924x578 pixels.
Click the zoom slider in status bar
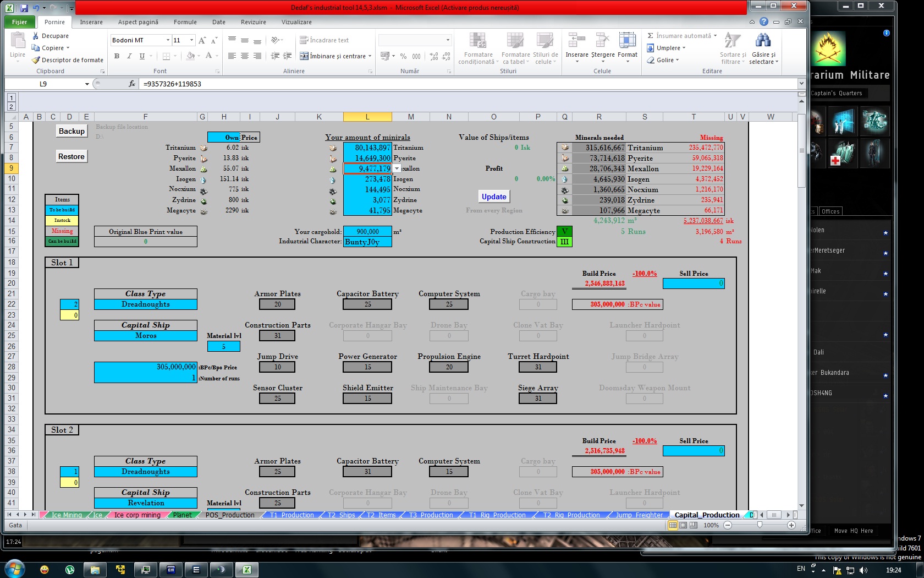[x=760, y=525]
